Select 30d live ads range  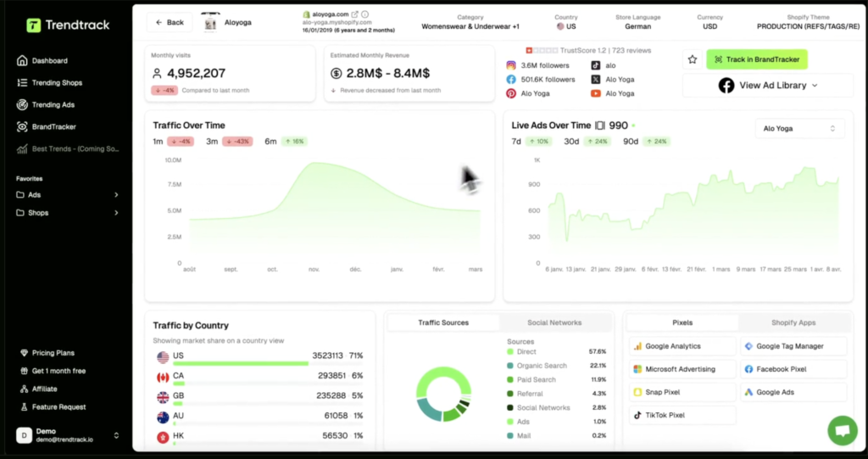tap(587, 142)
